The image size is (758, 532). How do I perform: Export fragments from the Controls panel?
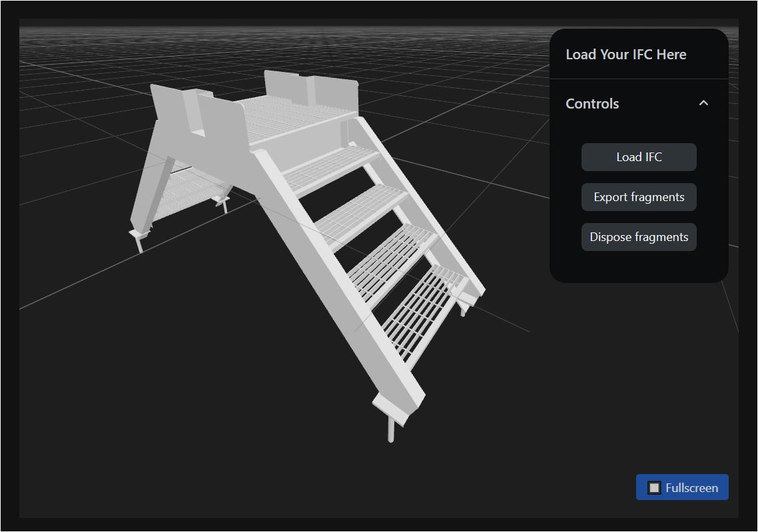pyautogui.click(x=639, y=197)
